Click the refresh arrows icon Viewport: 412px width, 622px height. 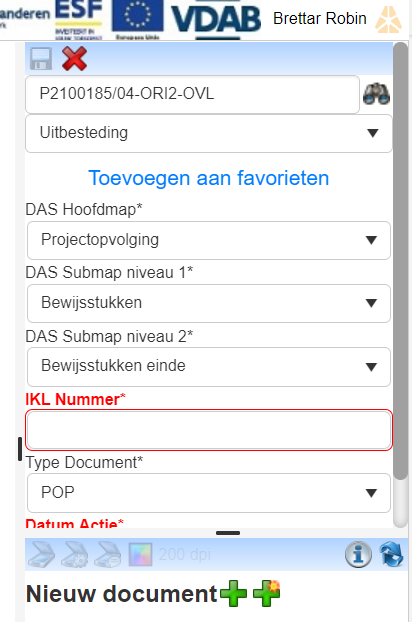click(391, 554)
